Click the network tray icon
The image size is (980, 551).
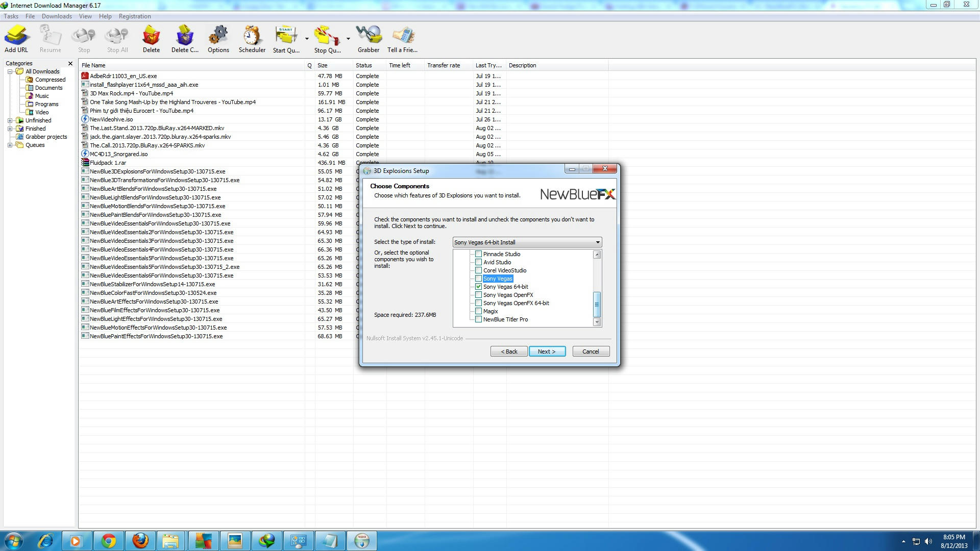click(916, 541)
